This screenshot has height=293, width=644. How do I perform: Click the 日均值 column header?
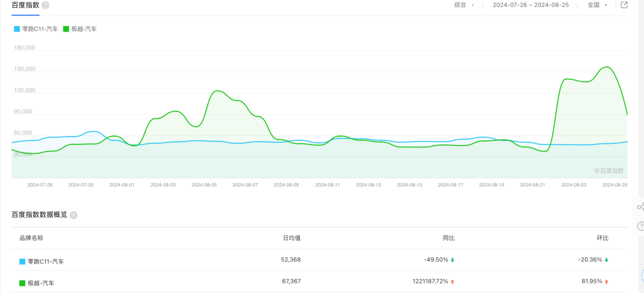pos(292,238)
